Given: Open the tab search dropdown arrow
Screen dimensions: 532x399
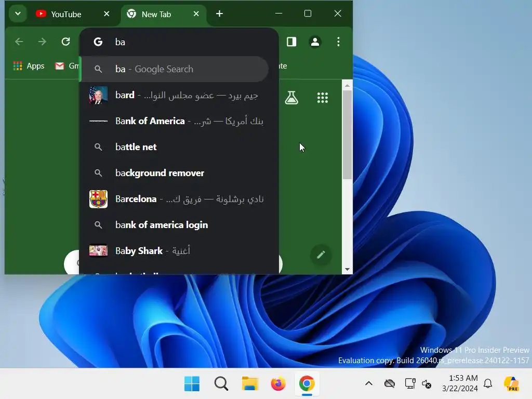Looking at the screenshot, I should pos(18,14).
